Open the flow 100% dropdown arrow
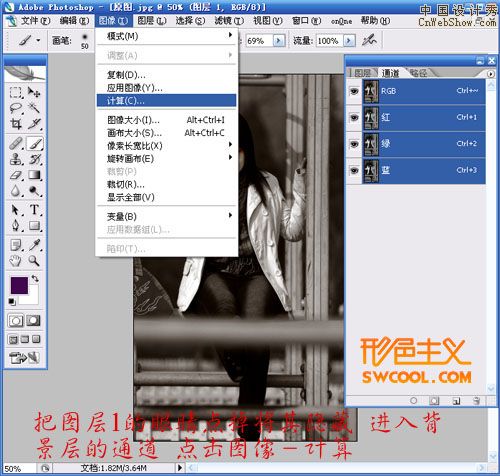 click(x=349, y=41)
